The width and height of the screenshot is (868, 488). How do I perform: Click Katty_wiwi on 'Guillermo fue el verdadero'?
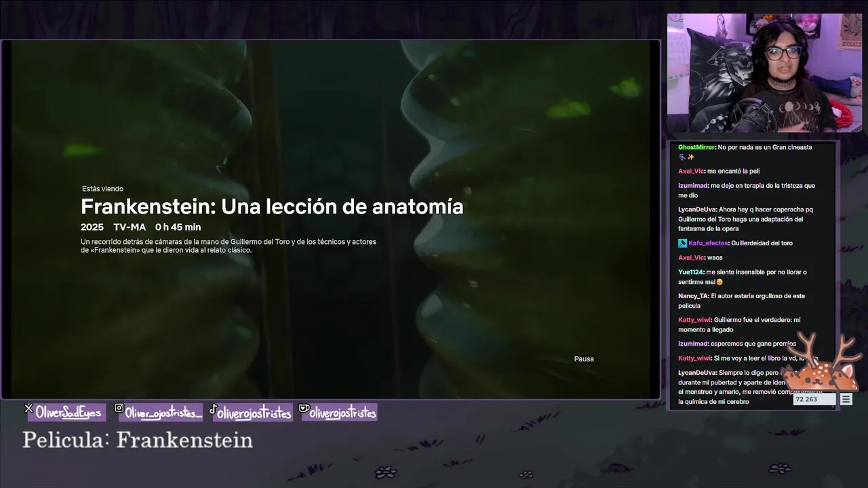pyautogui.click(x=694, y=320)
